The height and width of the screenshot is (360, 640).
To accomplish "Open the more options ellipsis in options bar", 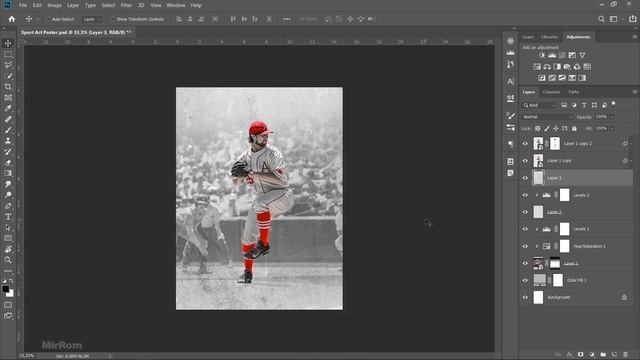I will pos(287,19).
